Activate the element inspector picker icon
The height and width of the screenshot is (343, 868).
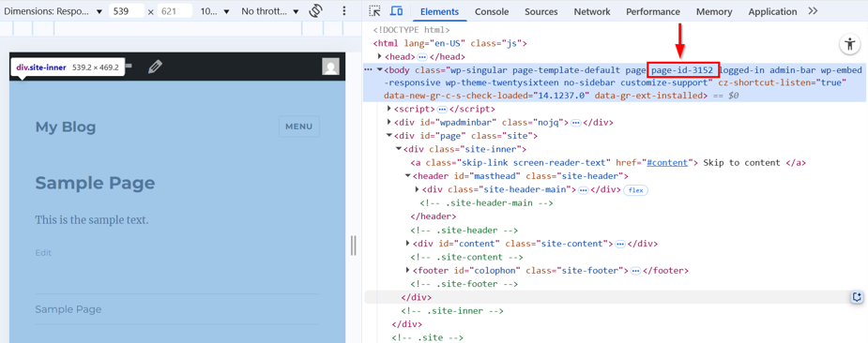tap(375, 11)
